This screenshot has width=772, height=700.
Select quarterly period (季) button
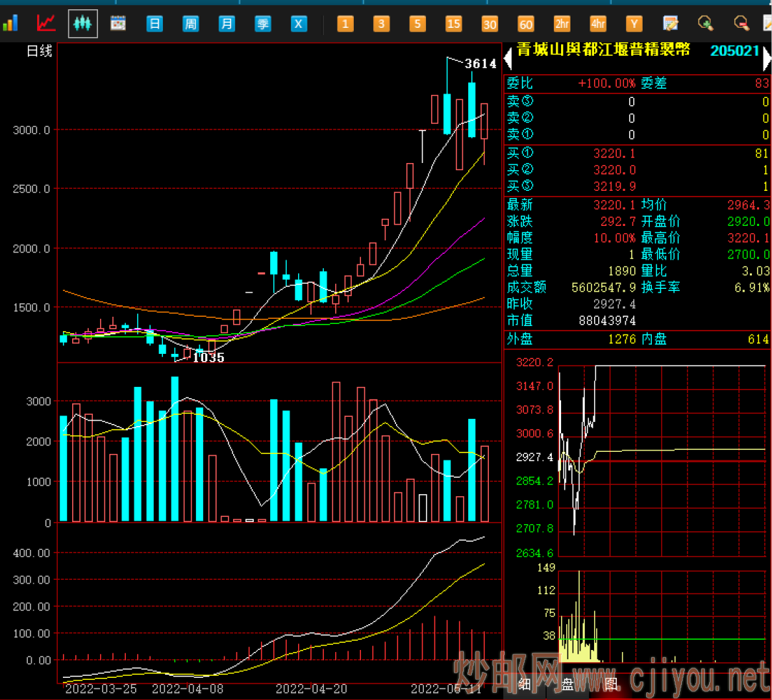263,24
